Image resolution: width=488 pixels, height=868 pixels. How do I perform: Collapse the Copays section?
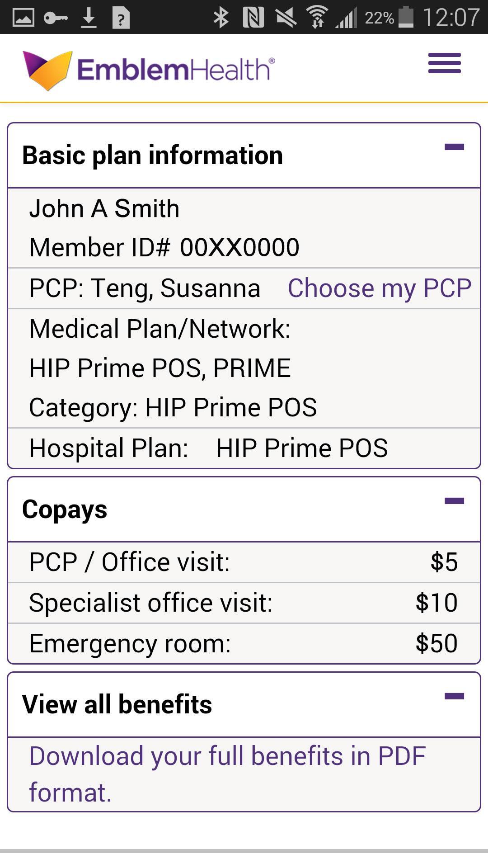click(x=454, y=501)
